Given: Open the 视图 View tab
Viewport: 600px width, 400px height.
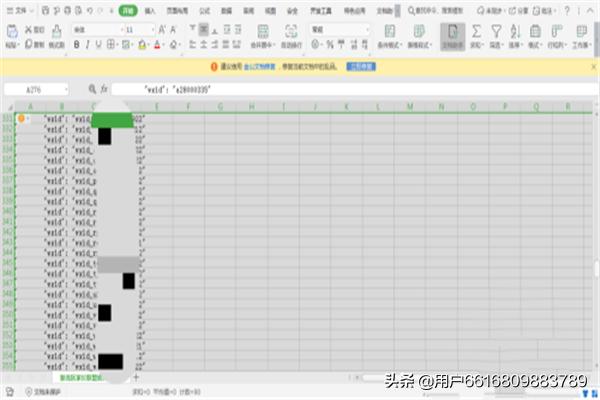Looking at the screenshot, I should point(271,11).
